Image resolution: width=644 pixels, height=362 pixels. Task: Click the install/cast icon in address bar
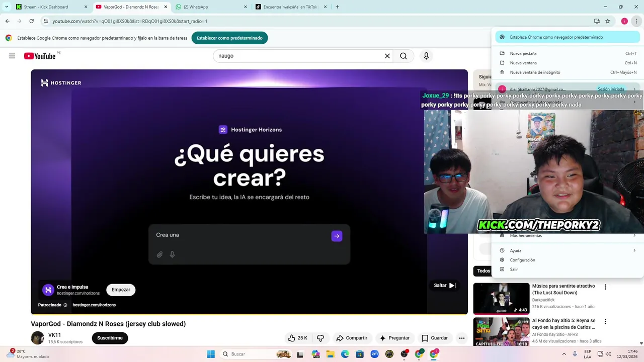point(597,21)
